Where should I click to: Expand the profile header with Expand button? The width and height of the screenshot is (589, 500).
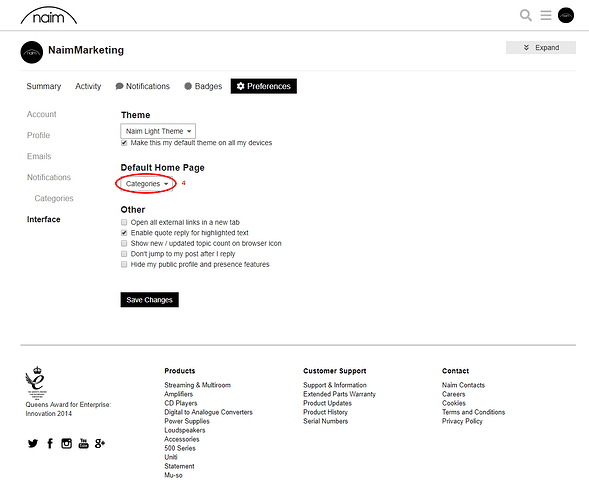[x=541, y=48]
